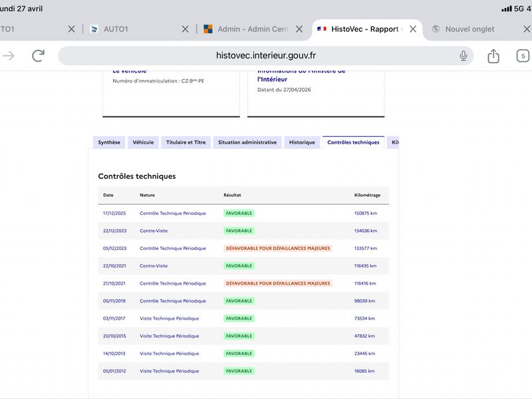The image size is (532, 399).
Task: Reload the page with the refresh icon
Action: click(x=38, y=56)
